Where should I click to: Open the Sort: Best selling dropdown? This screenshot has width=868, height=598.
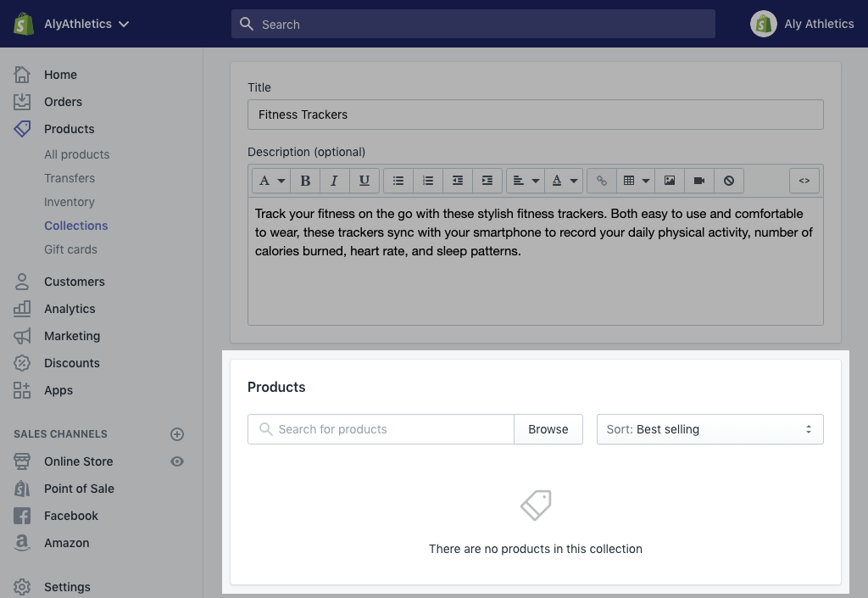710,429
